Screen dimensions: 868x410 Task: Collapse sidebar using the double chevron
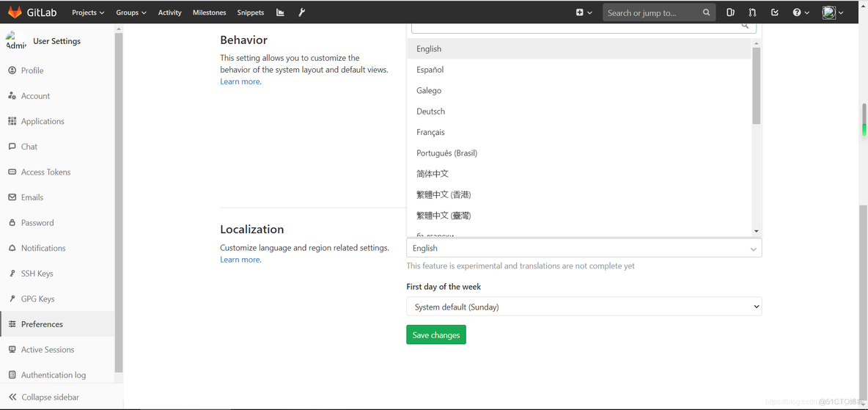(x=12, y=397)
